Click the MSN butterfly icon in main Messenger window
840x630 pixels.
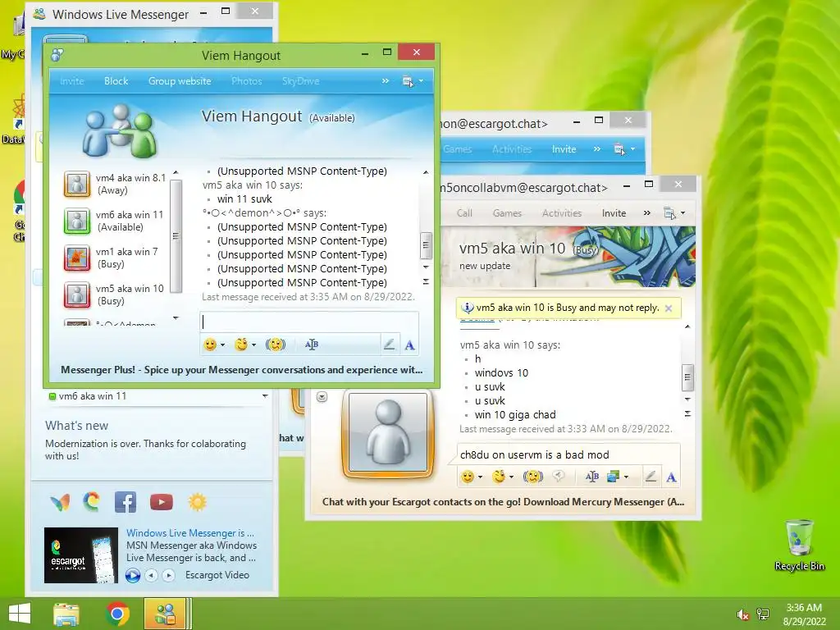point(60,503)
